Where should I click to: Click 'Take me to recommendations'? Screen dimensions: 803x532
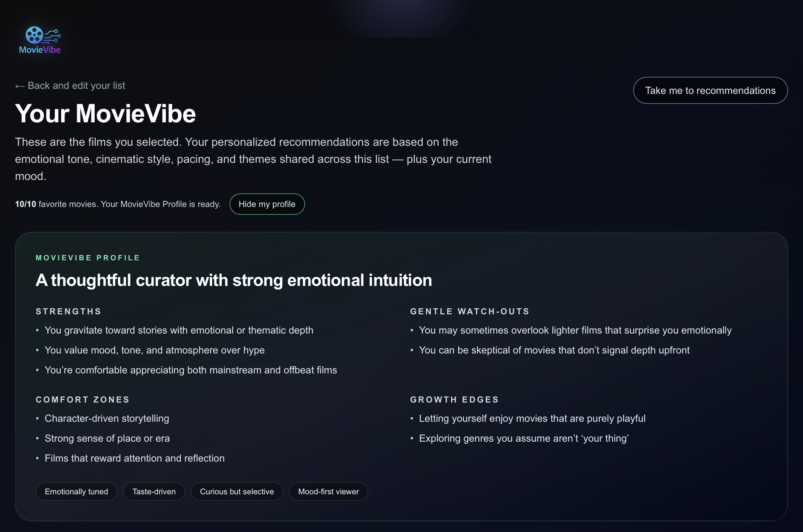710,90
